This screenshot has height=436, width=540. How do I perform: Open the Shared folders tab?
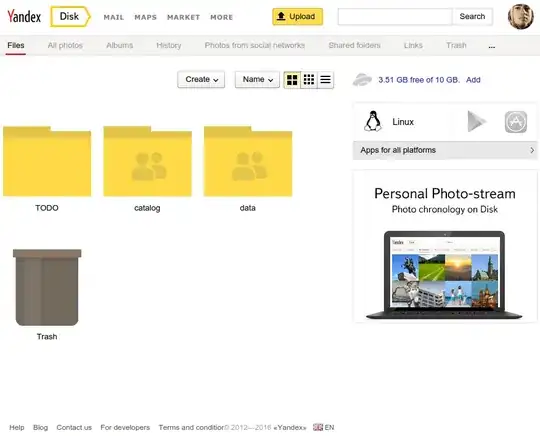(x=354, y=45)
